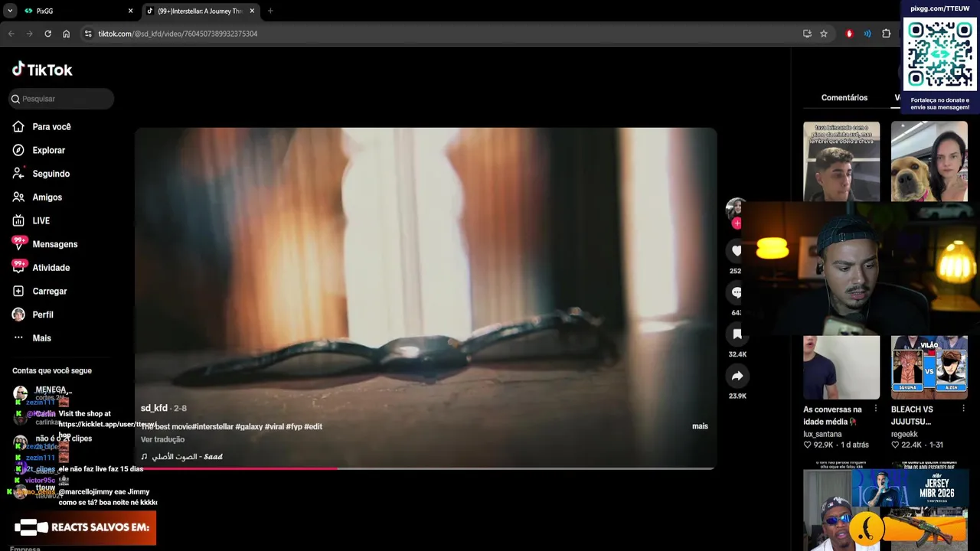The image size is (980, 551).
Task: Click the Para você house icon
Action: coord(18,126)
